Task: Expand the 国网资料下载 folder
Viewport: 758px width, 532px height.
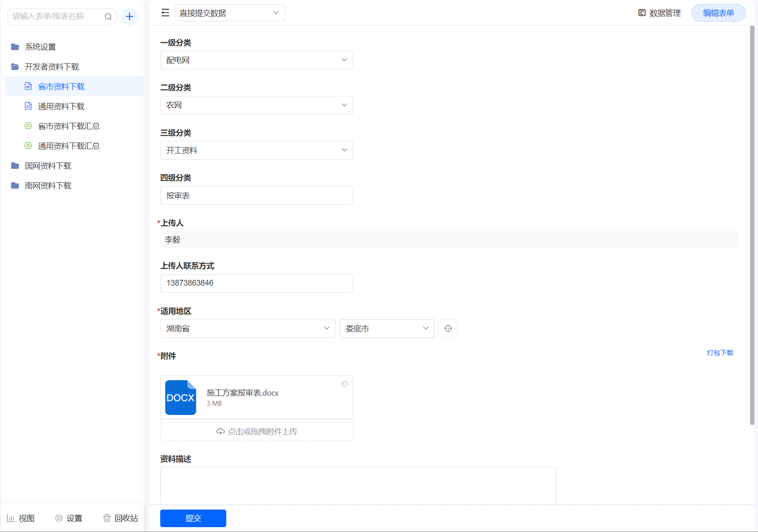Action: click(48, 166)
